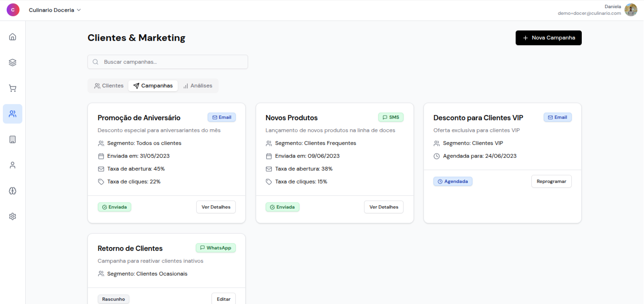Open the settings gear in sidebar

[13, 216]
